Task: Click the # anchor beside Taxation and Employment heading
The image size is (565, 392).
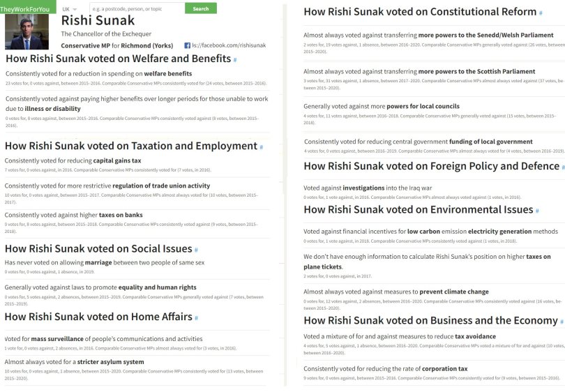Action: click(x=262, y=147)
